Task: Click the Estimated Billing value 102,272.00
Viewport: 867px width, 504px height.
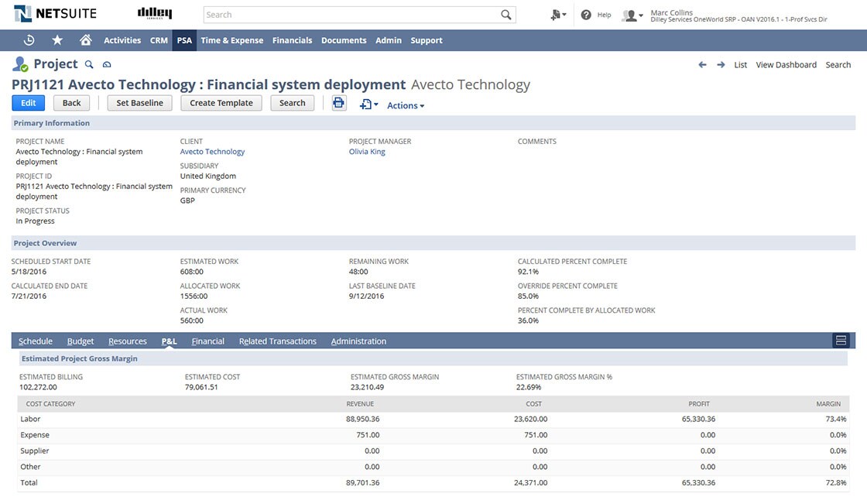Action: tap(38, 387)
